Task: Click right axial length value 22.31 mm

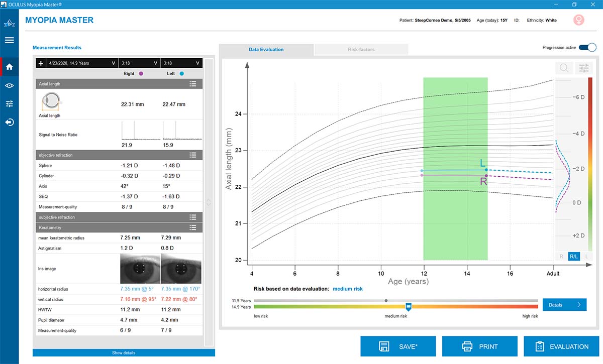Action: pos(132,104)
